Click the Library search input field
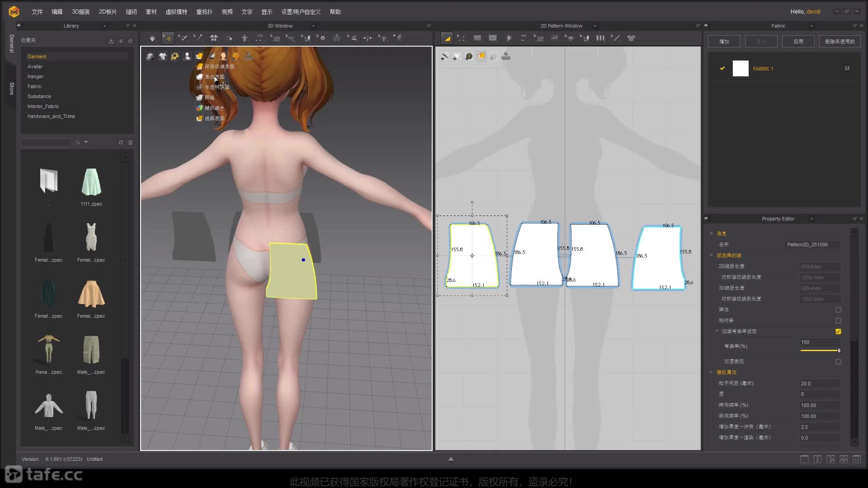Screen dimensions: 868x488 (46, 142)
